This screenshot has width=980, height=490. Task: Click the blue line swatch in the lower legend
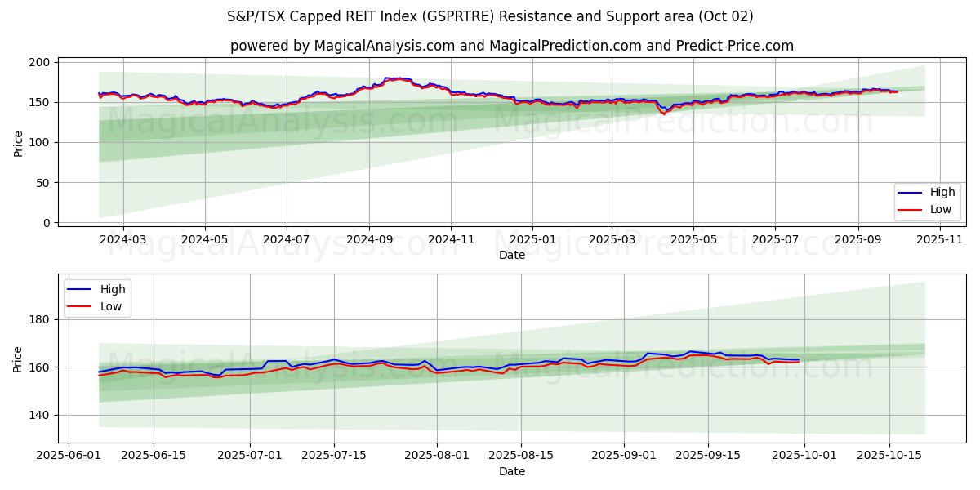81,289
